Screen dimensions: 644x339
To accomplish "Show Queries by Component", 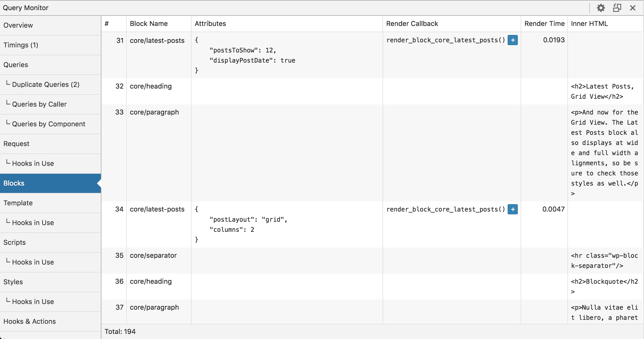I will (x=50, y=124).
